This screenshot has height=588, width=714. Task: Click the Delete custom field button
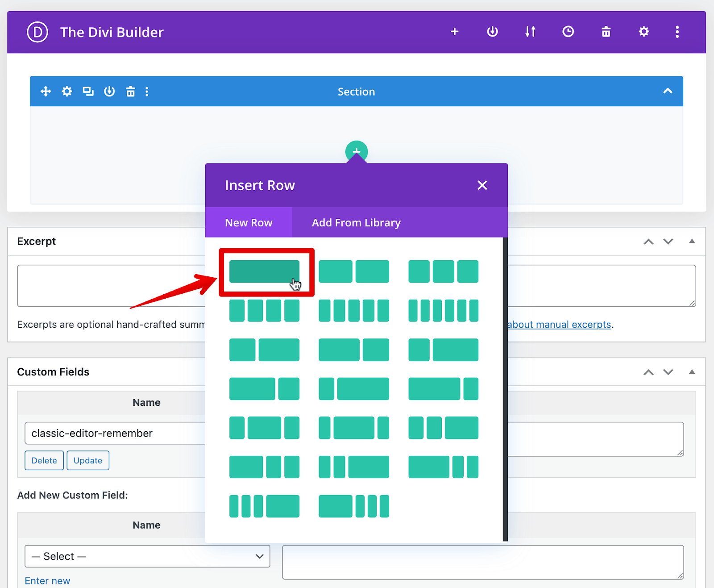pyautogui.click(x=44, y=460)
